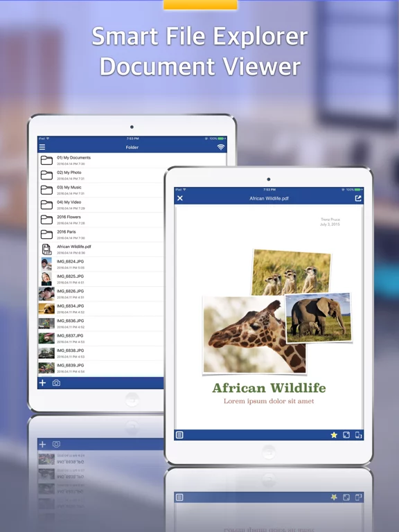Select IMG_6838.JPG thumbnail
Viewport: 399px width, 532px height.
tap(46, 353)
